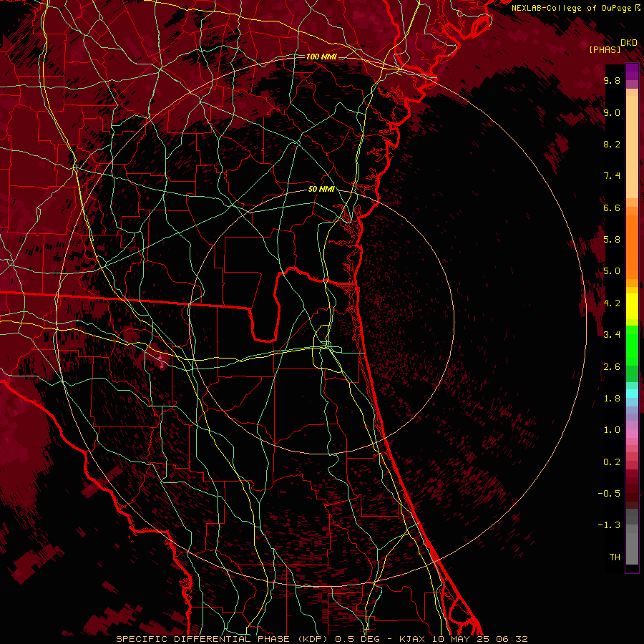
Task: Click the 3.4 scale value
Action: pyautogui.click(x=612, y=335)
